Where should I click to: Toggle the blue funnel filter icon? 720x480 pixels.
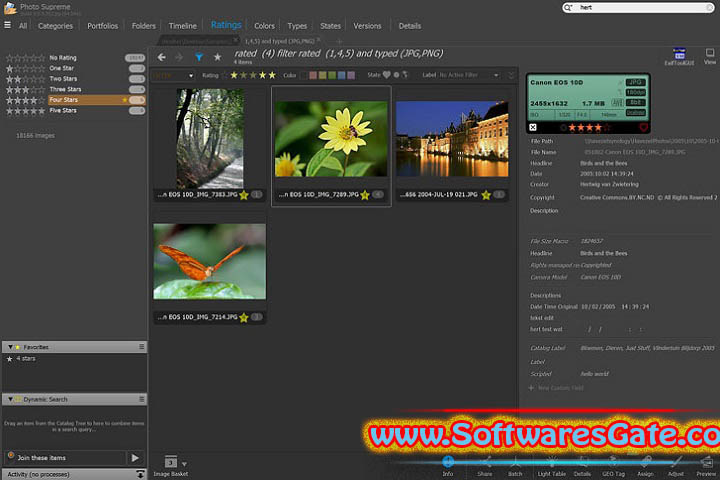(x=199, y=57)
